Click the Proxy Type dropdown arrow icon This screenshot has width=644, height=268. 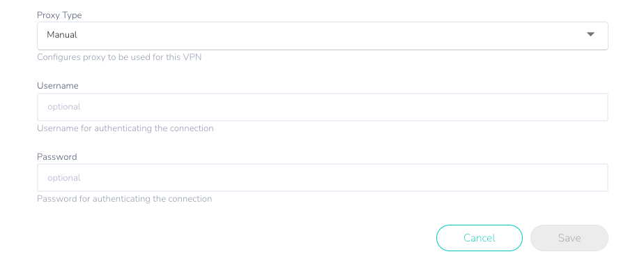pyautogui.click(x=590, y=34)
